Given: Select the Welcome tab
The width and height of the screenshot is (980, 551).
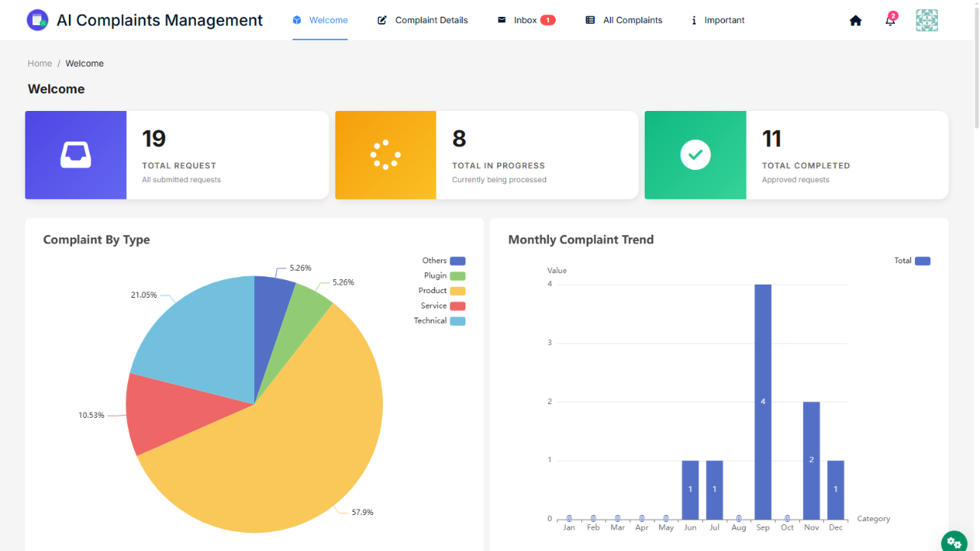Looking at the screenshot, I should pyautogui.click(x=320, y=21).
